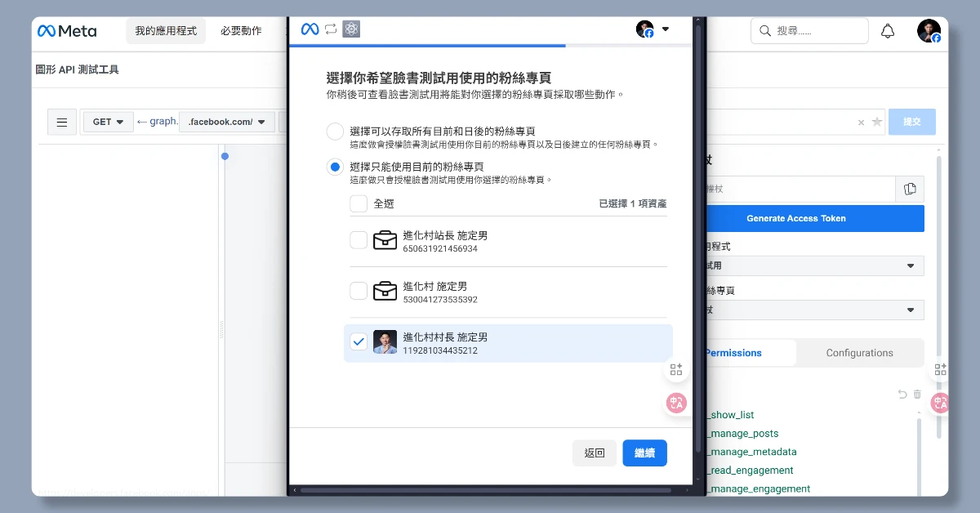This screenshot has width=980, height=513.
Task: Star the query as a favorite
Action: tap(877, 122)
